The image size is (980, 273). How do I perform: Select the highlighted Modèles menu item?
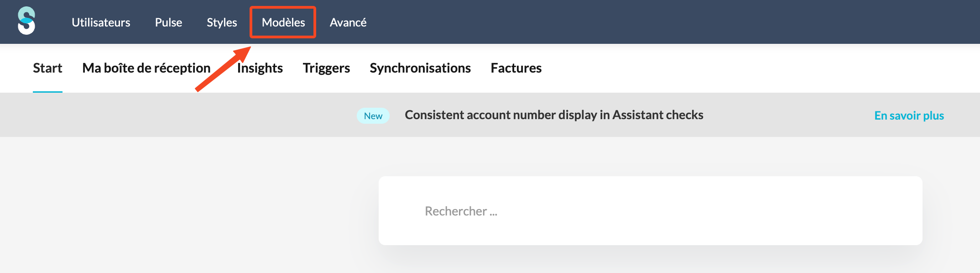283,22
